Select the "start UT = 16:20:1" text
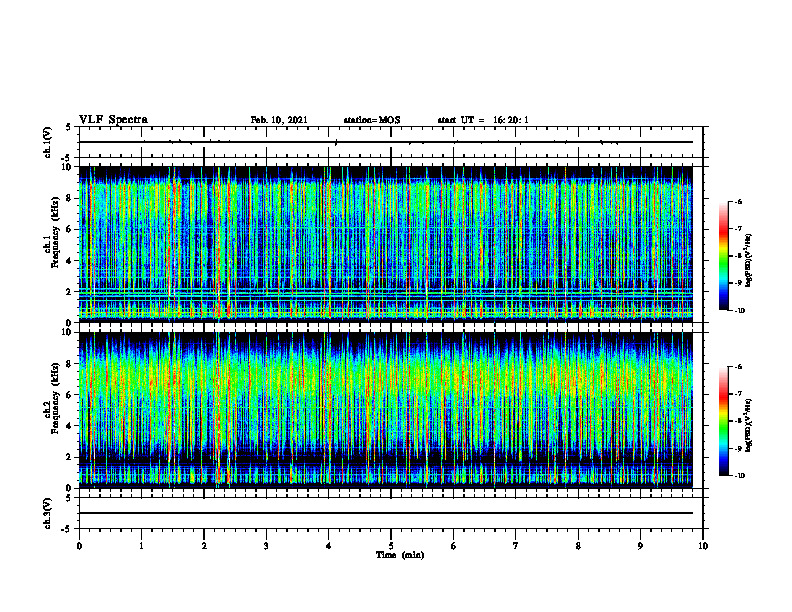Image resolution: width=792 pixels, height=612 pixels. (x=483, y=120)
